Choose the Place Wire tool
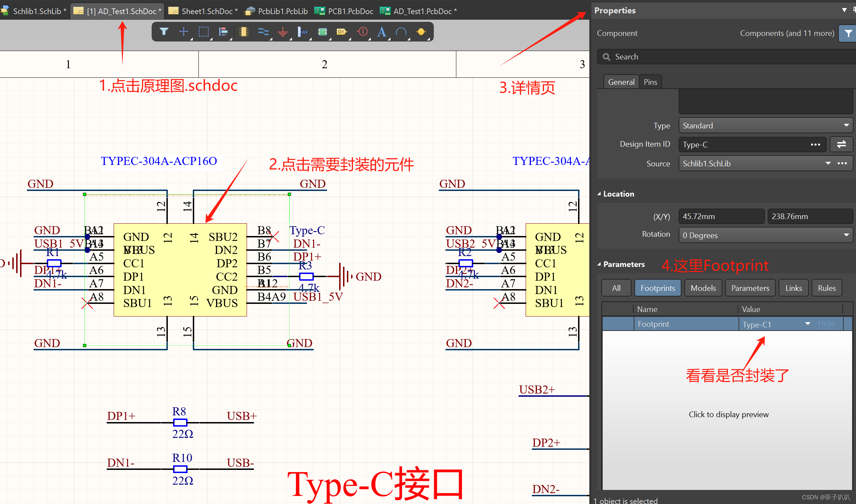The height and width of the screenshot is (504, 856). pos(263,32)
